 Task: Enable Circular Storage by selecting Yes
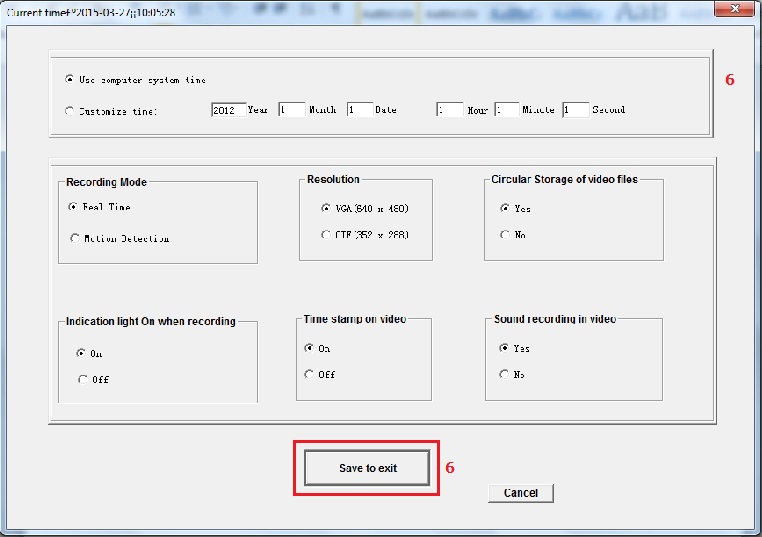click(505, 209)
